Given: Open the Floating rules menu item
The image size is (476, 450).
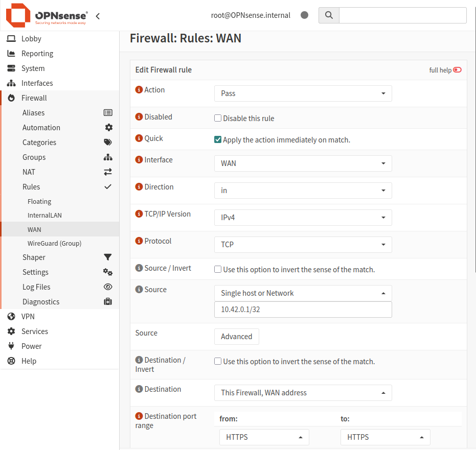Looking at the screenshot, I should pos(39,202).
